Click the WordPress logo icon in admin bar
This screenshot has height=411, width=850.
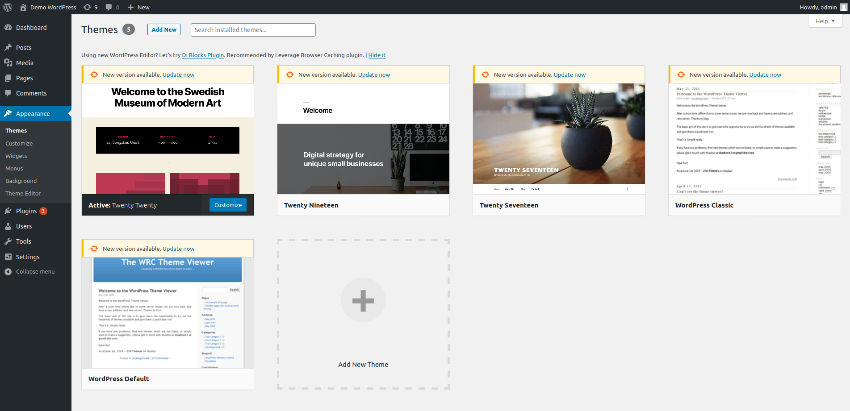[8, 7]
